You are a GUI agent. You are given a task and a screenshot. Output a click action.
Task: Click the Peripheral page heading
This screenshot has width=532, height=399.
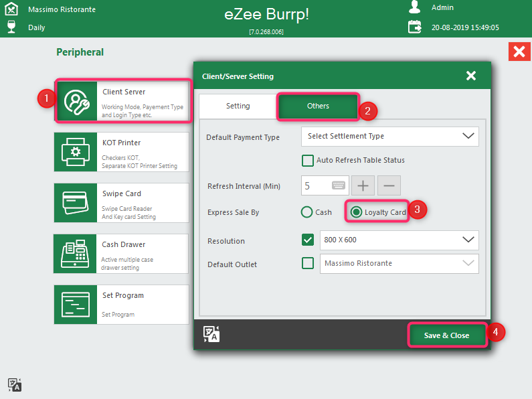pyautogui.click(x=80, y=52)
